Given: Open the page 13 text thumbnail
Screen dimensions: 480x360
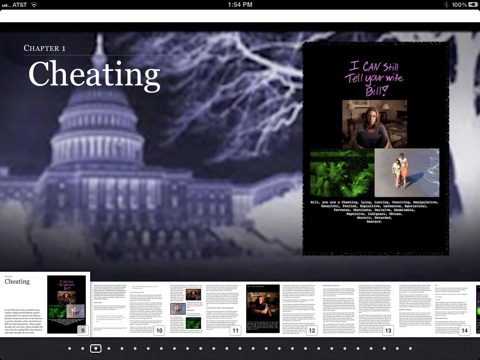Looking at the screenshot, I should [357, 309].
